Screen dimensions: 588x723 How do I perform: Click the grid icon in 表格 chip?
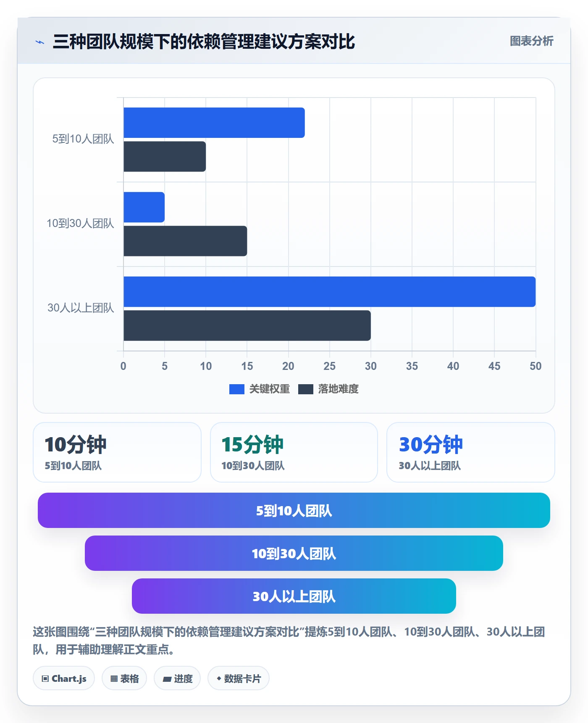pos(114,679)
